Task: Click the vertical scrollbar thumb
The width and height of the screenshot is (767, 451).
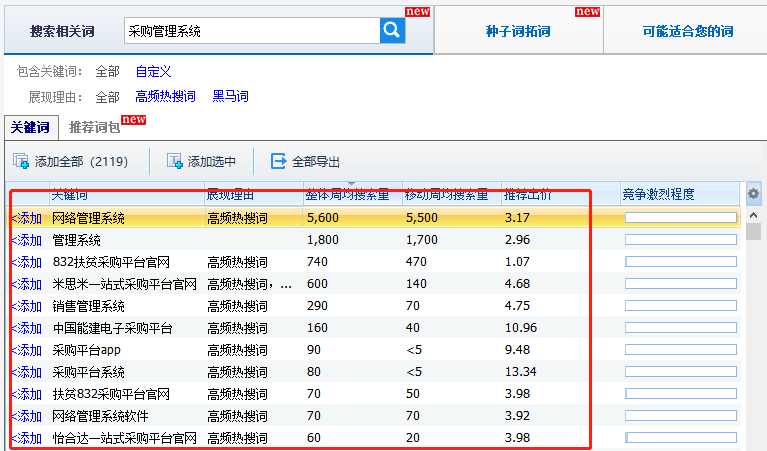Action: [x=754, y=232]
